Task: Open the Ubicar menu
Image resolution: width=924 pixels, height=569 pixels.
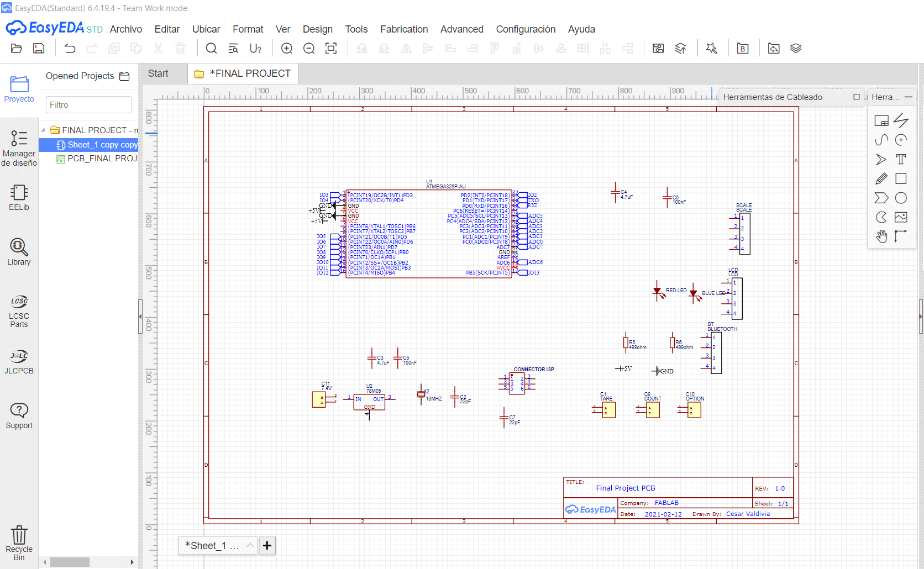Action: [x=206, y=29]
